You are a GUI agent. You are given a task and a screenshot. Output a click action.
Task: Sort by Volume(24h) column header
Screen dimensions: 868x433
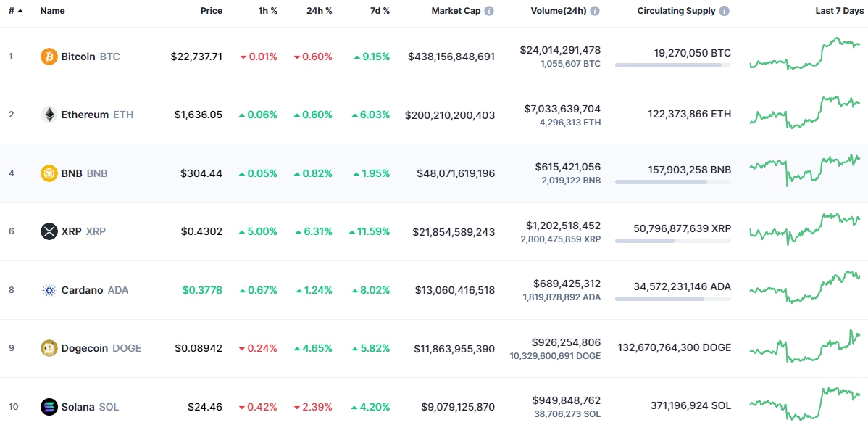point(559,11)
